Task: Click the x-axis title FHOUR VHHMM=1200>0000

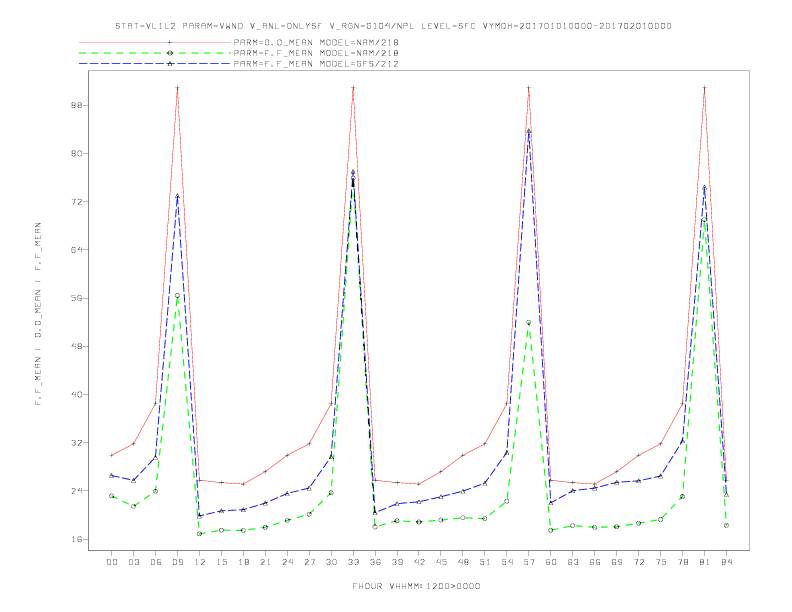Action: 416,586
